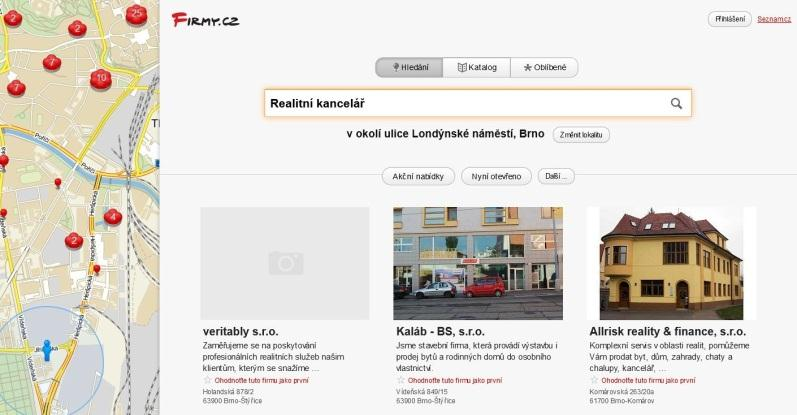Open the veritably s.r.o. placeholder thumbnail
Screen dimensions: 797x415
pyautogui.click(x=285, y=263)
